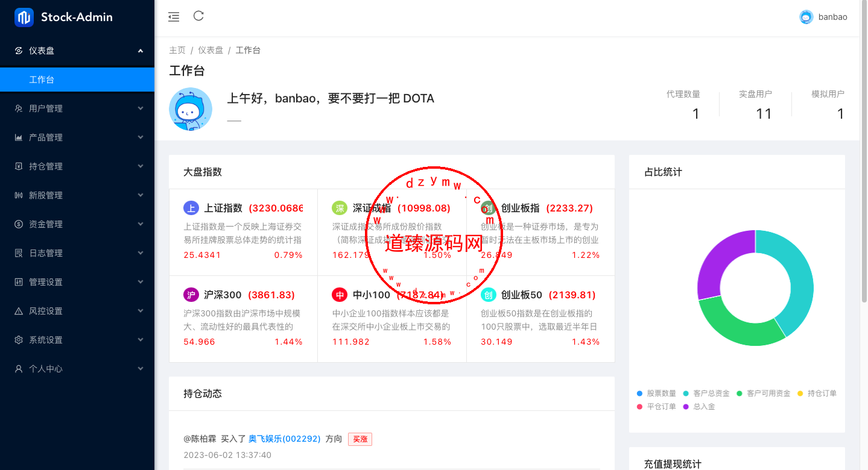This screenshot has height=470, width=868.
Task: Click the icon beside 新股管理
Action: pyautogui.click(x=19, y=195)
